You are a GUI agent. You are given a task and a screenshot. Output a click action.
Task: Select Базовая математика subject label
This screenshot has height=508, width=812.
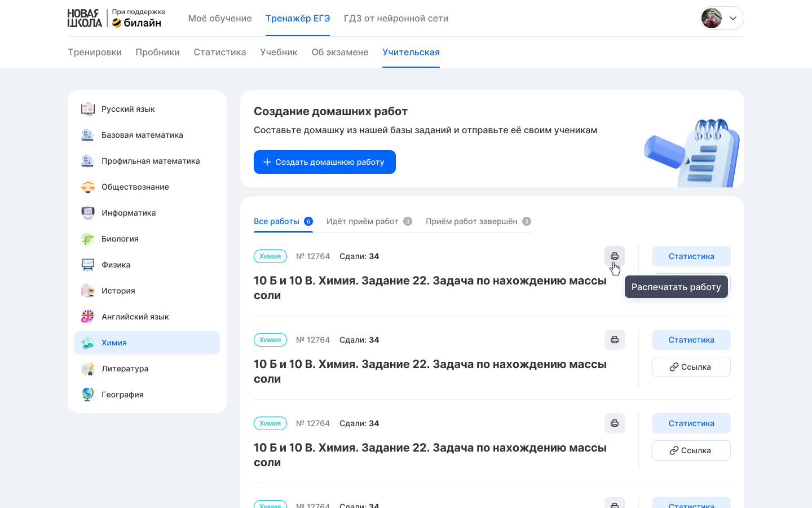(142, 135)
